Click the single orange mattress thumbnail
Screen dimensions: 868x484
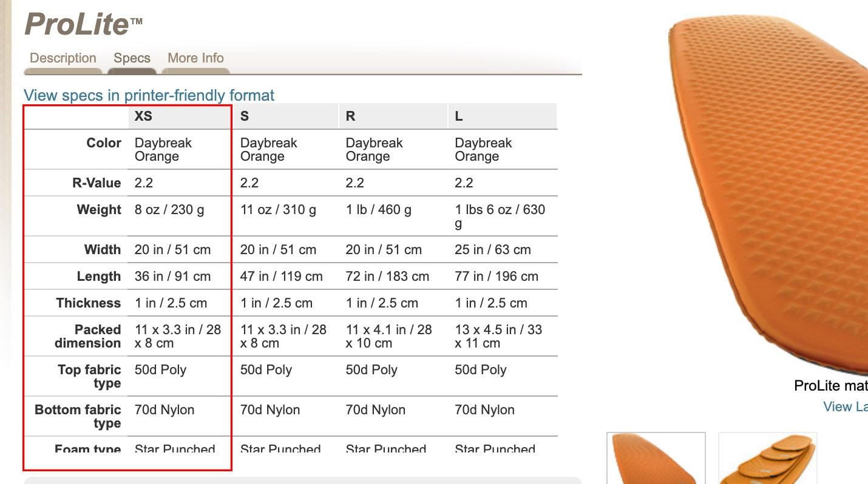point(656,458)
